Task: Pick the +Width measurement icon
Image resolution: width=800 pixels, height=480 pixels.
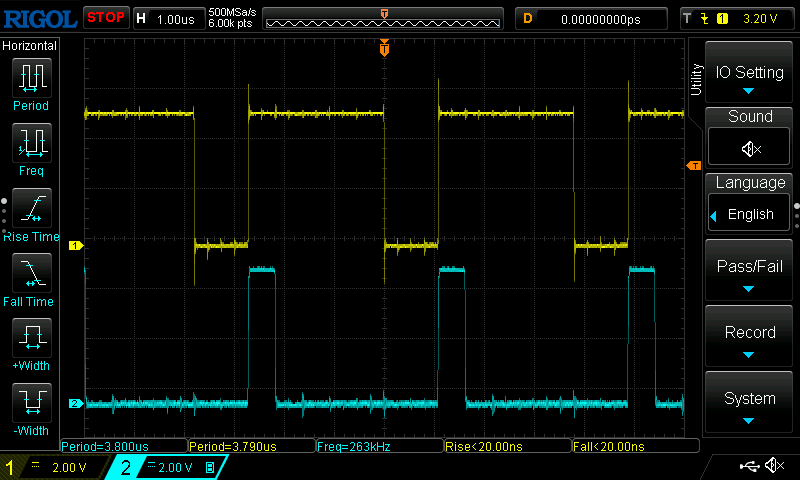Action: coord(31,337)
